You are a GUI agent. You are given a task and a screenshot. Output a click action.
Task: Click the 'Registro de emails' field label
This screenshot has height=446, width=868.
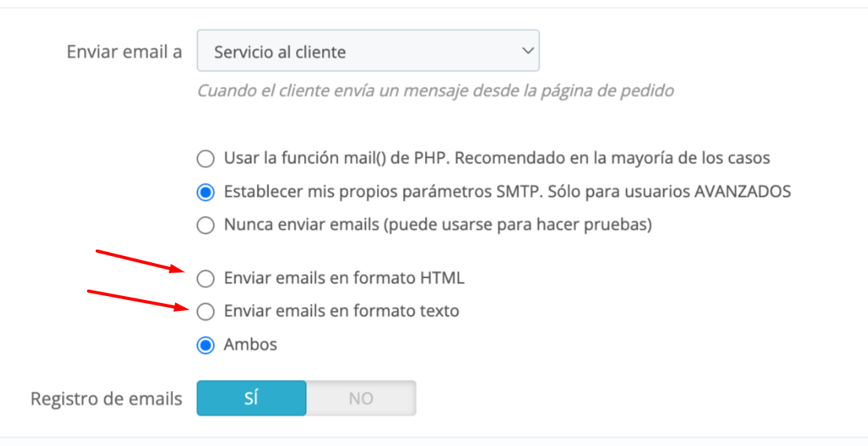106,398
